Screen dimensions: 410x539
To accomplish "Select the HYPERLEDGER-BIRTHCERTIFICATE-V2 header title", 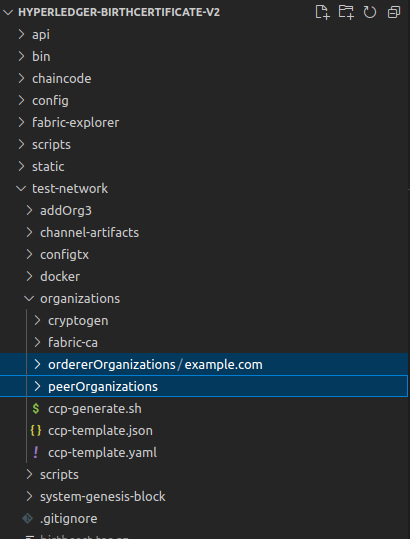I will (x=119, y=13).
